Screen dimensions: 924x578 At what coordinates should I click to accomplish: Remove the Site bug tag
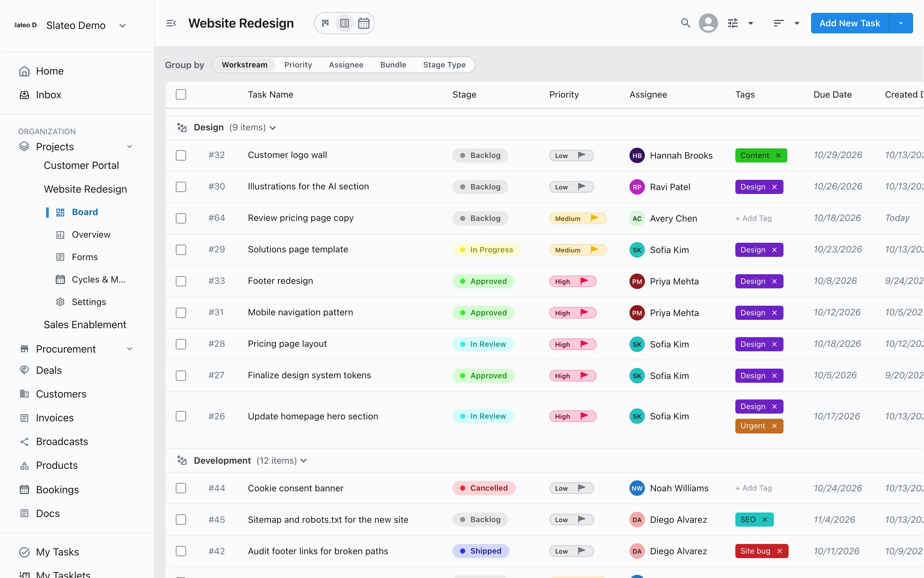[x=780, y=551]
